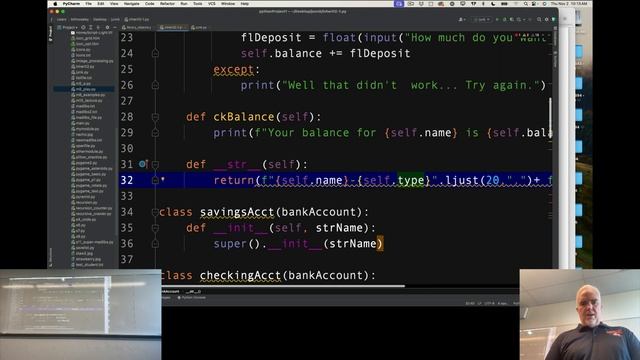
Task: Click the 'checkingAcct' class name
Action: (240, 276)
